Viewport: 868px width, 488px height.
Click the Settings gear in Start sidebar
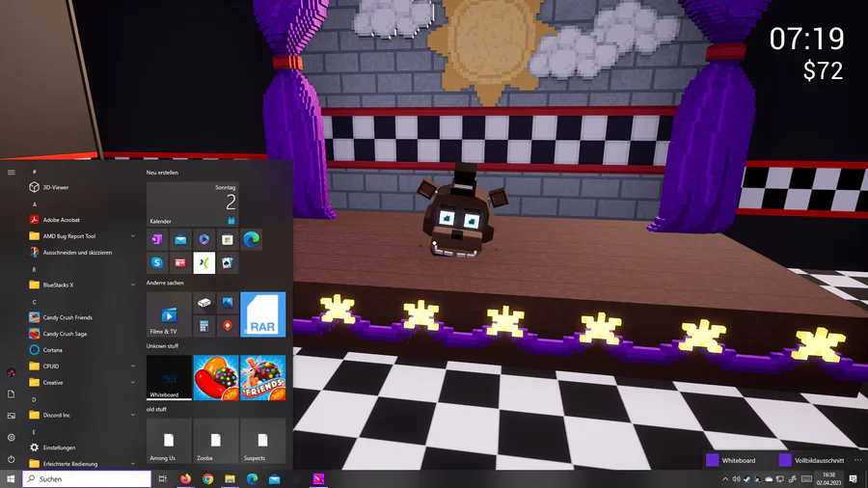[x=11, y=437]
